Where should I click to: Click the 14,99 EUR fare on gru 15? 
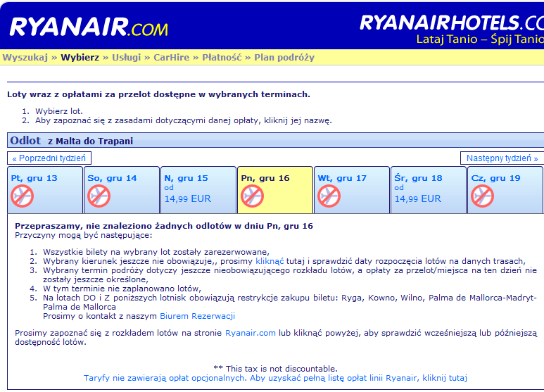(x=188, y=198)
